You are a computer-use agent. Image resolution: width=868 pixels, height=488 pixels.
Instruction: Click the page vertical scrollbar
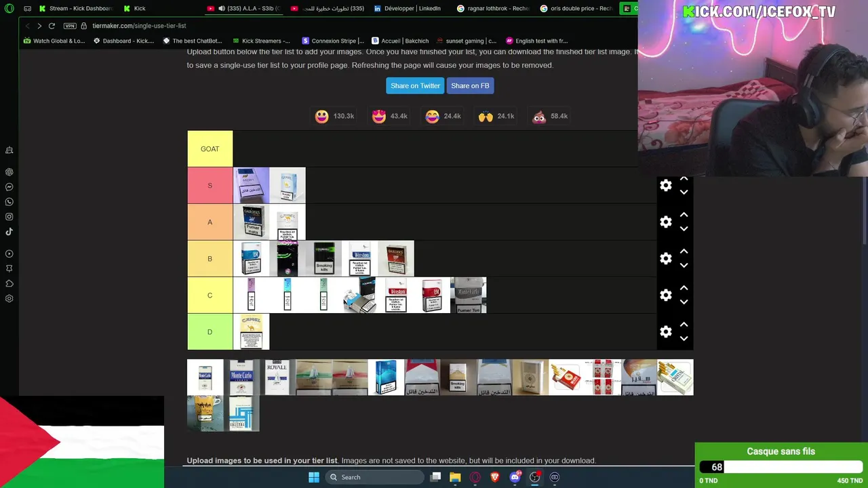[x=864, y=210]
